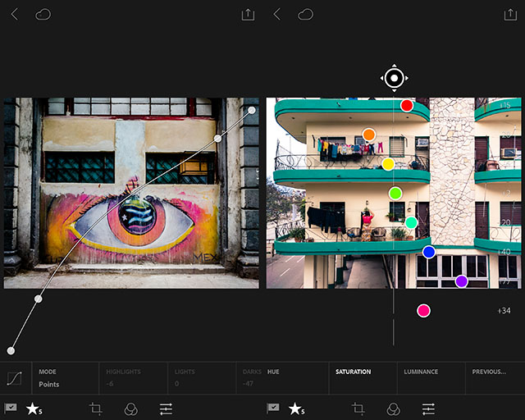
Task: Open cloud sync status in right panel
Action: tap(306, 15)
